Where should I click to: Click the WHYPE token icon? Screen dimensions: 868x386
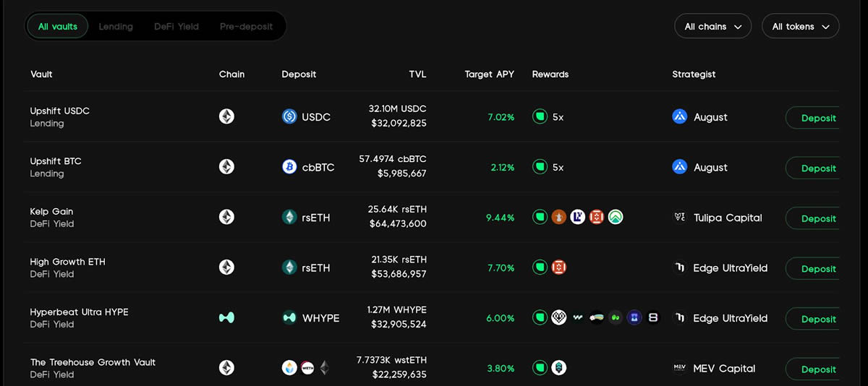click(x=289, y=317)
